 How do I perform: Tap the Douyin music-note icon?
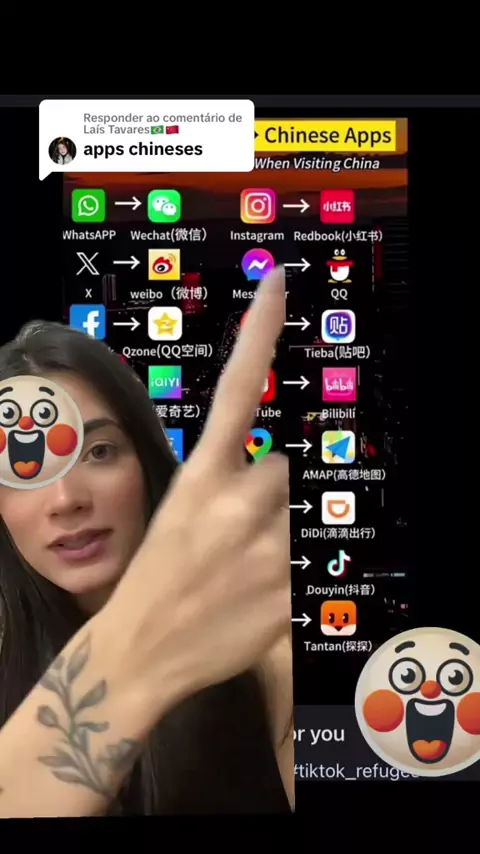click(x=338, y=563)
